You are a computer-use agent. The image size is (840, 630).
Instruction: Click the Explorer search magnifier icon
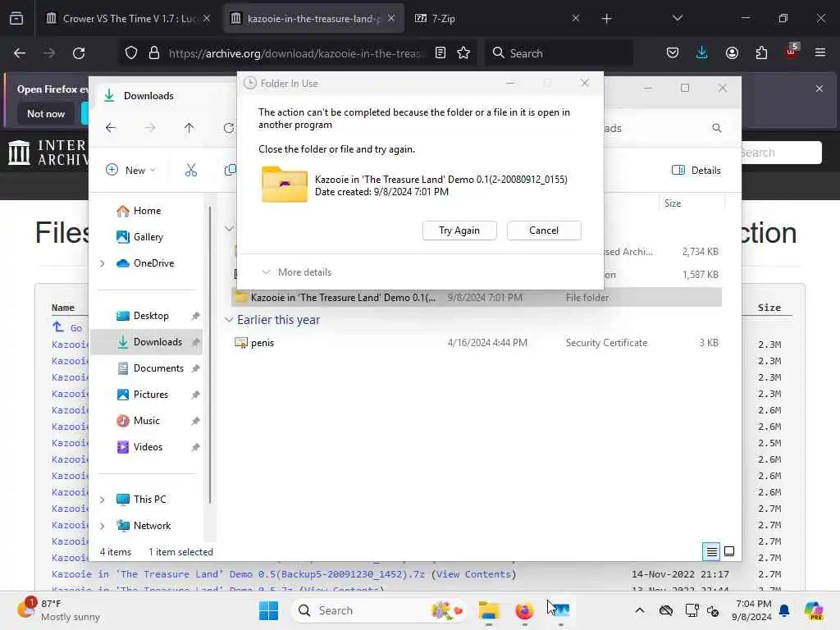point(717,128)
